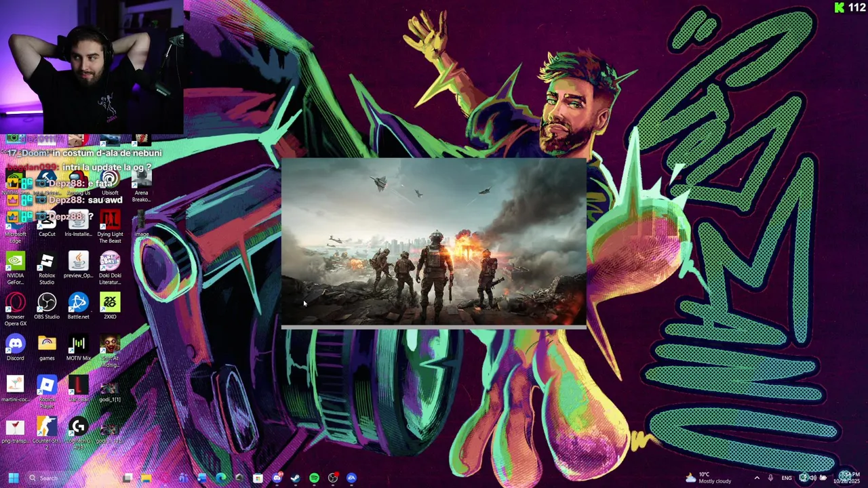Open the Discord desktop shortcut
Viewport: 868px width, 488px height.
coord(15,348)
